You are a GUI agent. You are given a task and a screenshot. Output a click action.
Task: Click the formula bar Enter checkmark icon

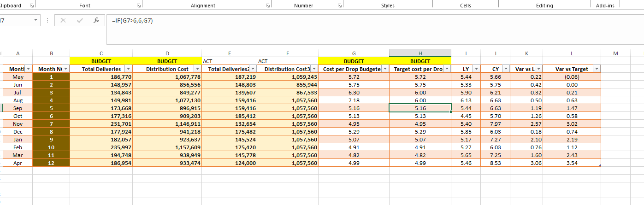point(79,21)
